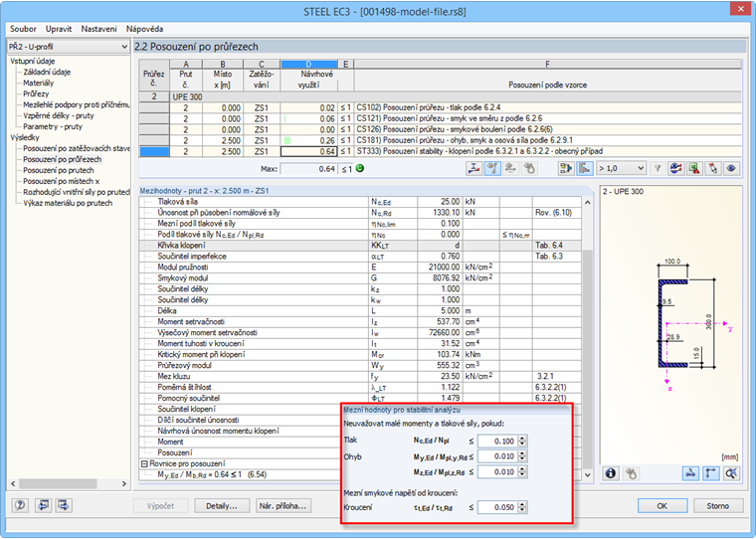756x539 pixels.
Task: Click the green check status icon next to Max
Action: point(360,168)
